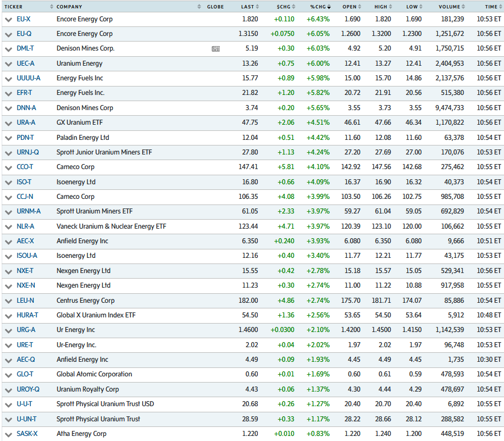Open the URNM-A ticker link
Viewport: 504px width, 441px height.
coord(29,211)
